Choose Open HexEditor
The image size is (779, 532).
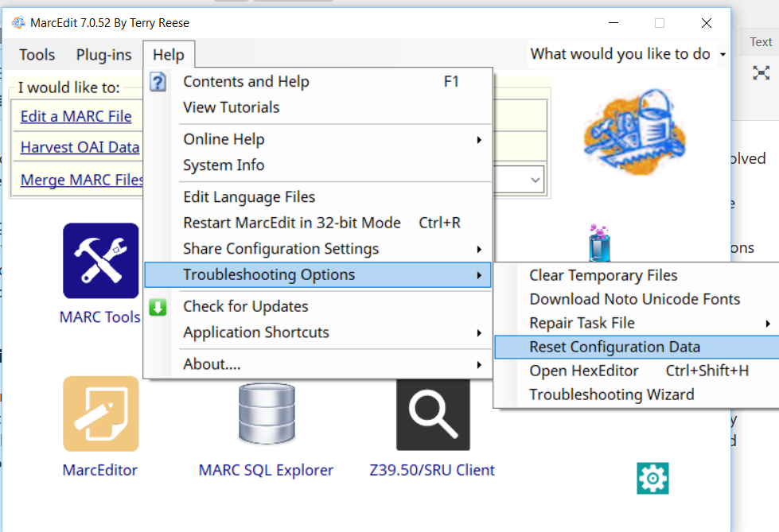point(637,371)
